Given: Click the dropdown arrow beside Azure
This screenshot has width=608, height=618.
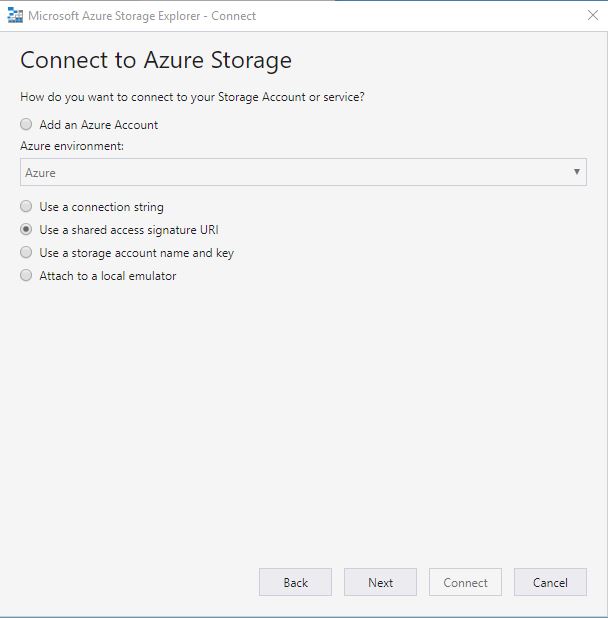Looking at the screenshot, I should tap(576, 172).
